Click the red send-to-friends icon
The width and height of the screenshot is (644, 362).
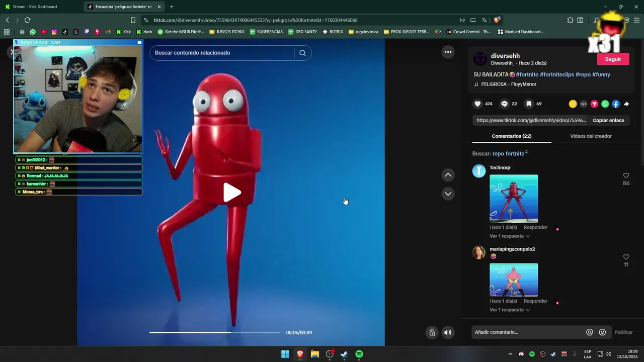point(594,104)
